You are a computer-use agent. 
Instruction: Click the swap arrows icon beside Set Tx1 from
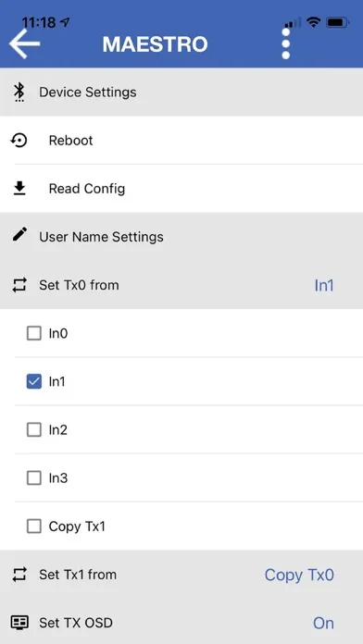(x=19, y=575)
